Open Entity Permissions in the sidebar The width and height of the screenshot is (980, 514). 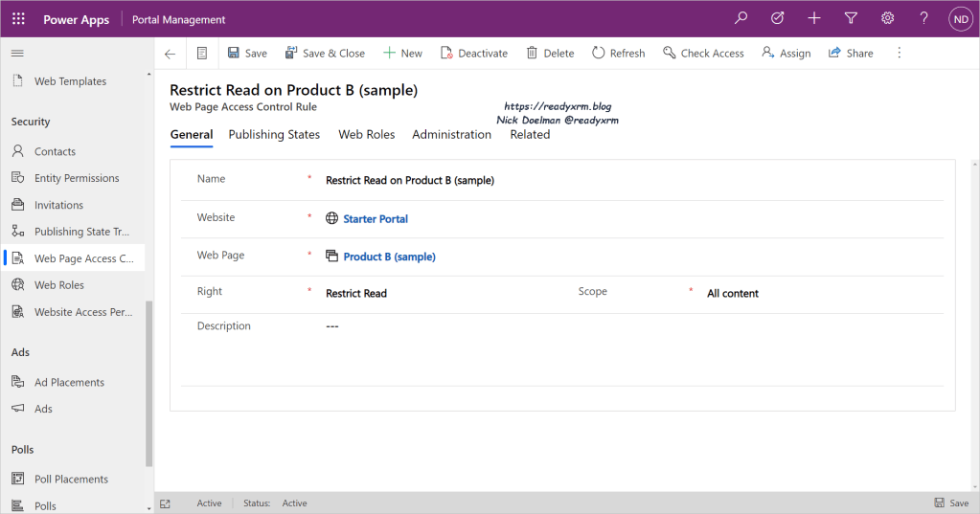[77, 178]
